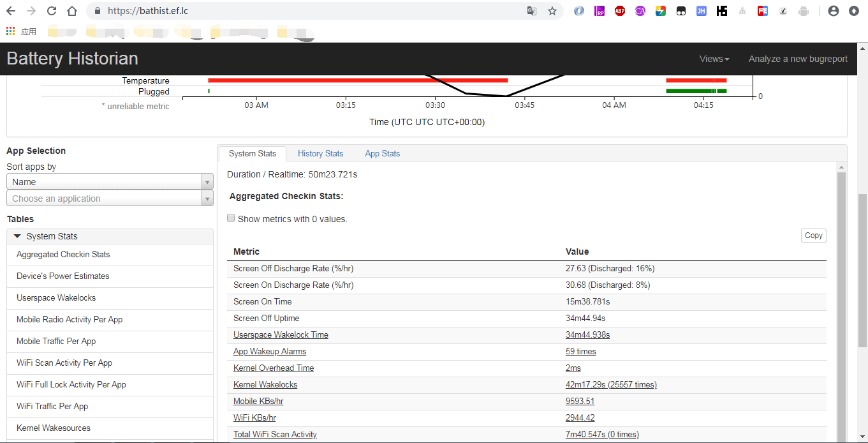Select Aggregated Checkin Stats table entry
This screenshot has width=868, height=443.
110,255
